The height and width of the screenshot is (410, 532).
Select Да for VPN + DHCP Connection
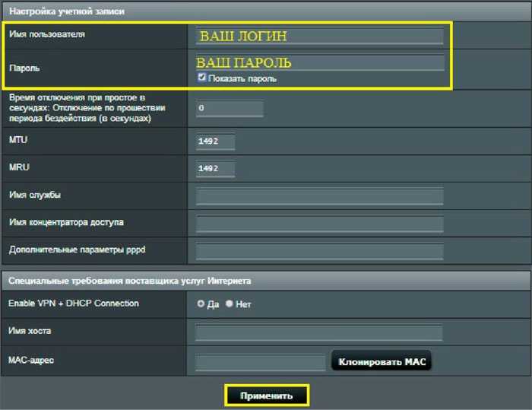(201, 304)
